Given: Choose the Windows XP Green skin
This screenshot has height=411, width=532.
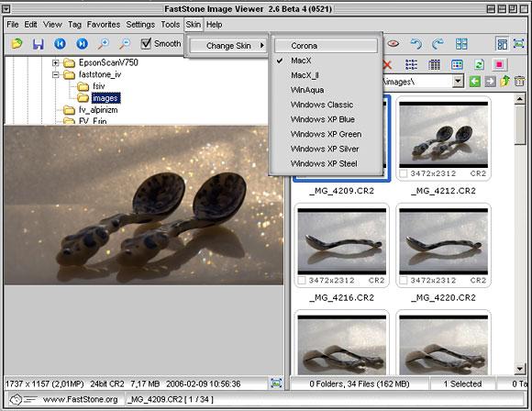Looking at the screenshot, I should coord(326,134).
